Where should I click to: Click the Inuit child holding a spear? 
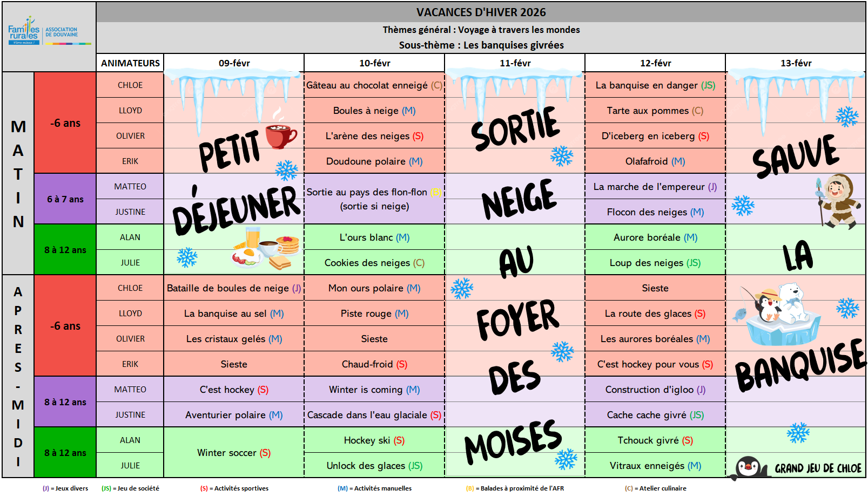(x=838, y=200)
